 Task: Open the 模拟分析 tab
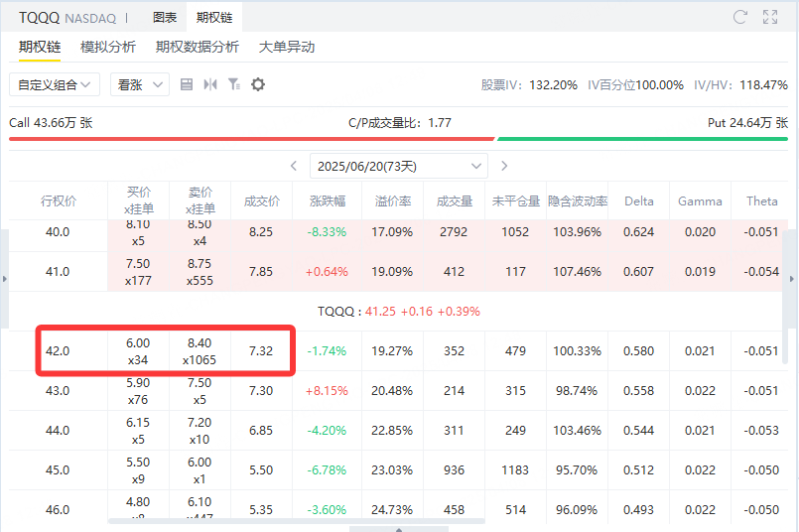point(108,48)
